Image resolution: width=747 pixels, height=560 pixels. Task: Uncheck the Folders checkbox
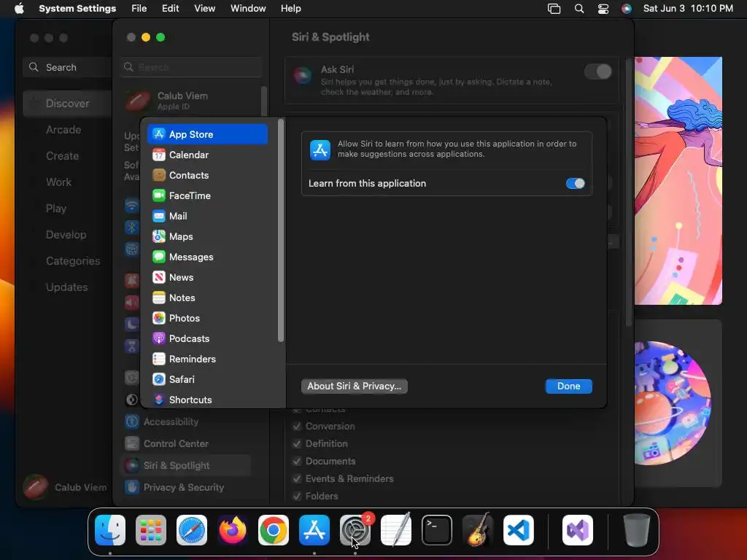tap(297, 496)
